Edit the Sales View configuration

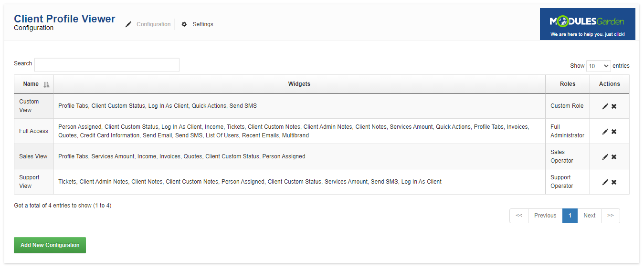605,157
